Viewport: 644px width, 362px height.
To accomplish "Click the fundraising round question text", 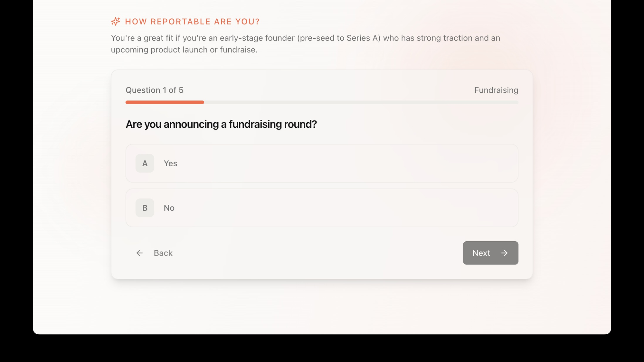I will click(221, 124).
